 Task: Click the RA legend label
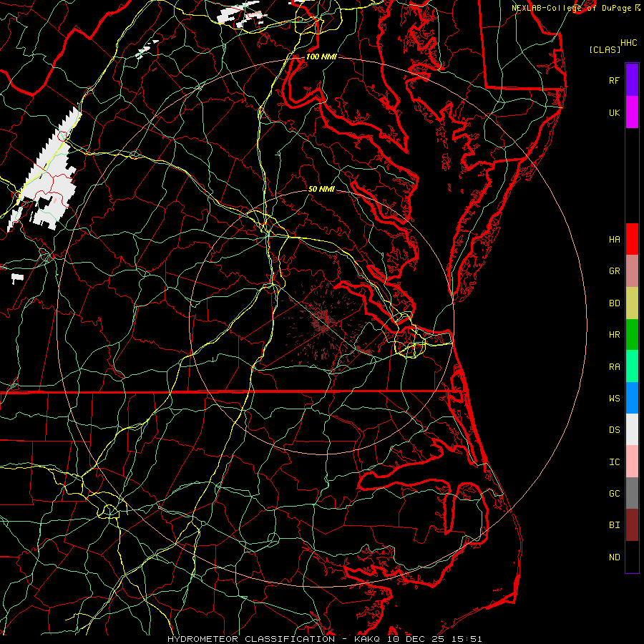point(614,367)
